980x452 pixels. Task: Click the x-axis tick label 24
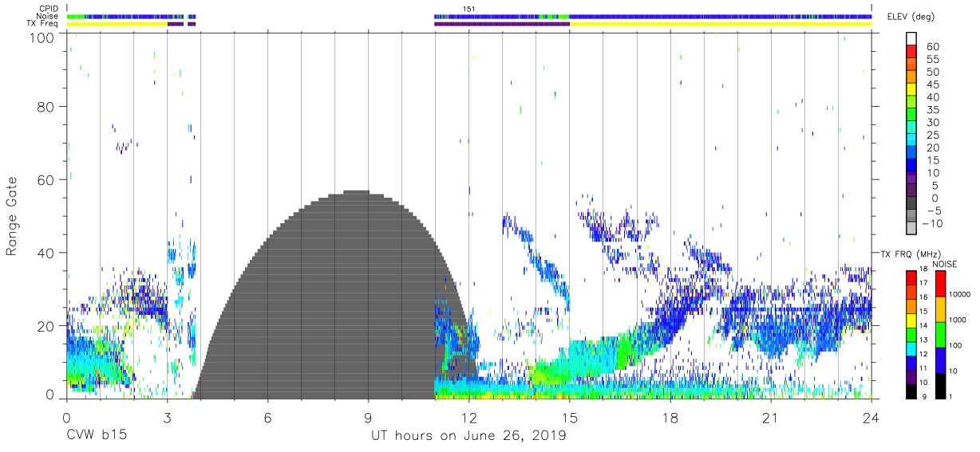(x=871, y=418)
